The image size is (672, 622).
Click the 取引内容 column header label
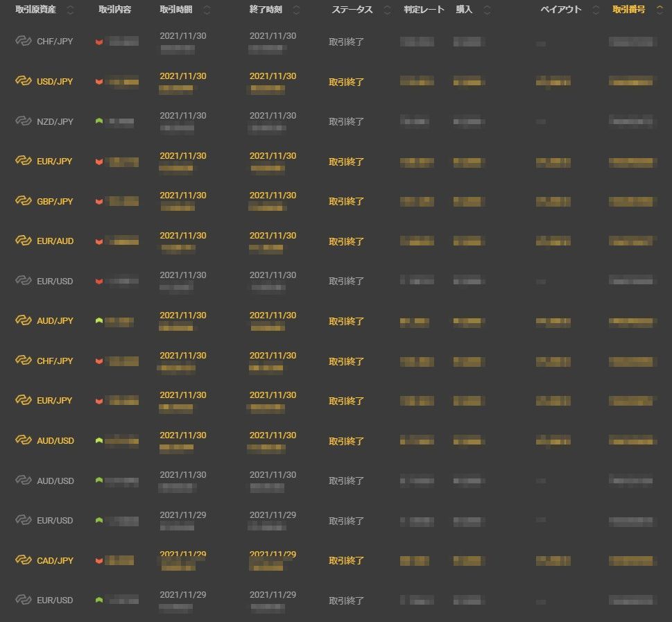point(115,10)
